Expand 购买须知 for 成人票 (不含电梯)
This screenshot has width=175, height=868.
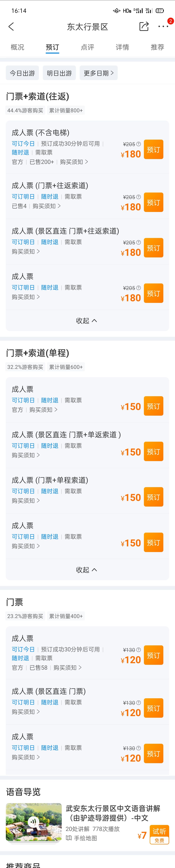pos(74,162)
